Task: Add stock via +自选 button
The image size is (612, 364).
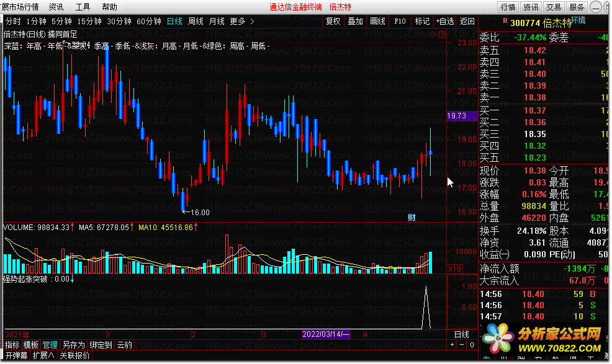Action: [445, 22]
